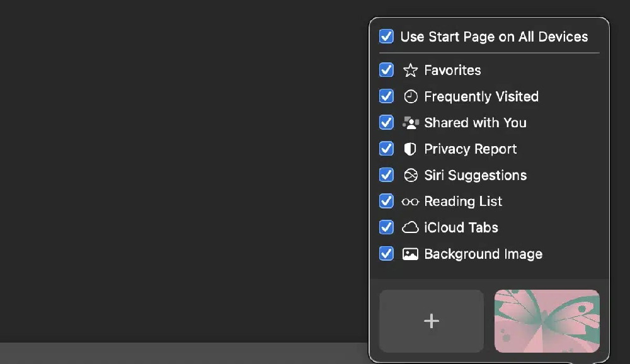Uncheck the Favorites checkbox
Screen dimensions: 630x364
point(387,71)
